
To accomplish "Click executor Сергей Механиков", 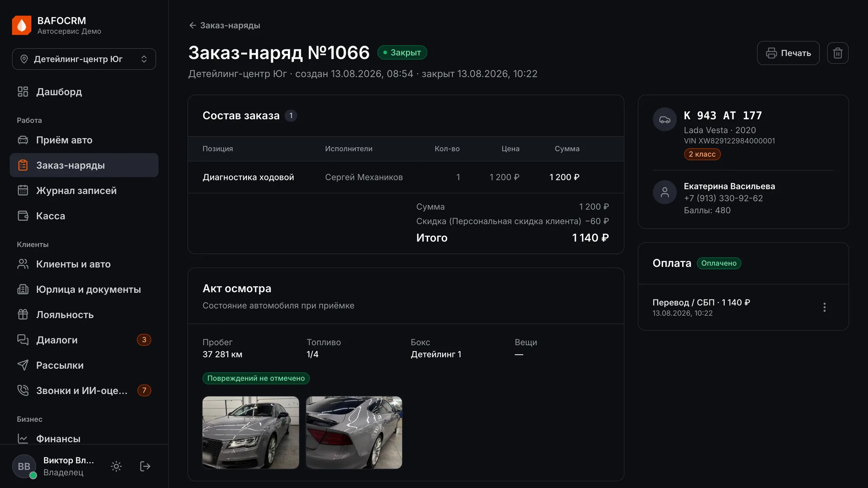I will click(364, 178).
